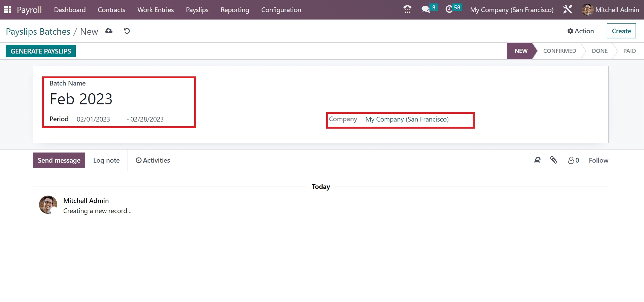Open the conversations chat icon
The image size is (644, 302).
pos(426,9)
